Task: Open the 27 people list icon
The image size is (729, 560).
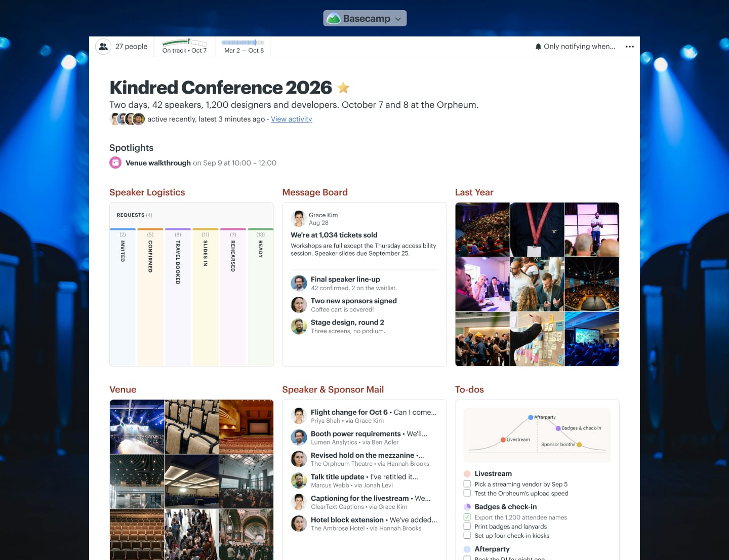Action: (103, 47)
